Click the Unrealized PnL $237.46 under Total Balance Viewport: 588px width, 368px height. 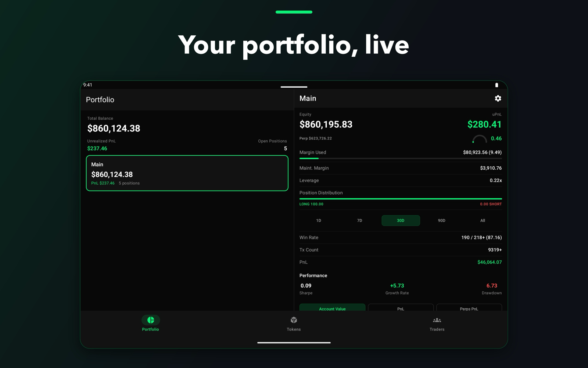point(97,148)
